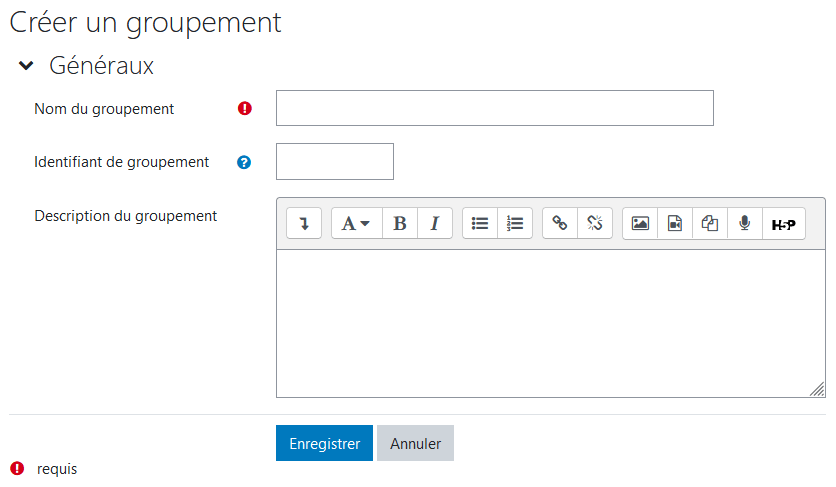Open help for Identifiant de groupement

pos(244,162)
